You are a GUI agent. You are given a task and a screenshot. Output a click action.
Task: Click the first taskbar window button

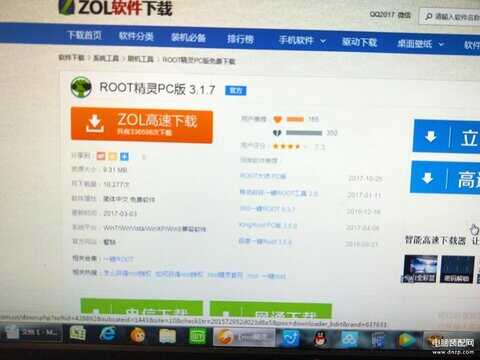pyautogui.click(x=32, y=332)
